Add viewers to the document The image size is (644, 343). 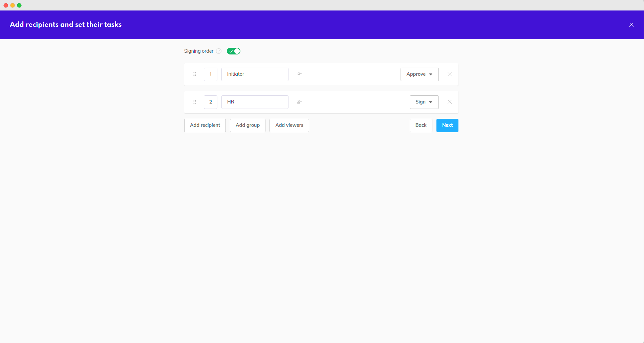(289, 125)
